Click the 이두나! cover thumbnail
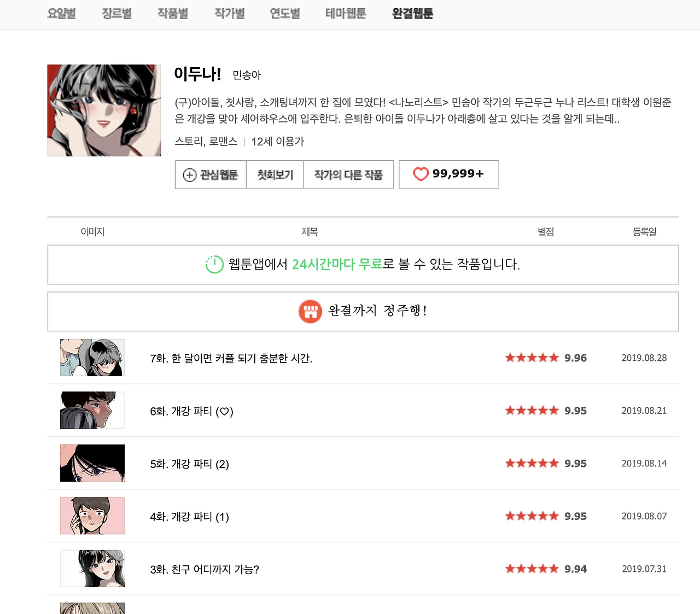 pos(104,110)
